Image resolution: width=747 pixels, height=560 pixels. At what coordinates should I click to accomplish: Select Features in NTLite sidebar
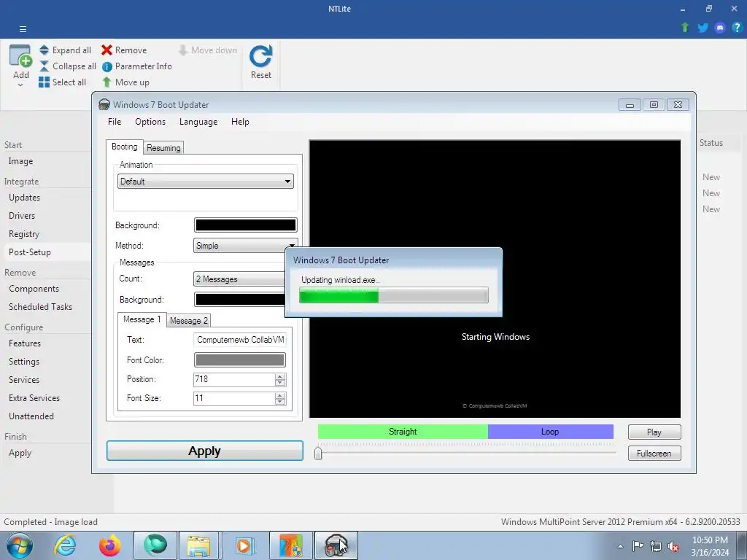[x=25, y=343]
